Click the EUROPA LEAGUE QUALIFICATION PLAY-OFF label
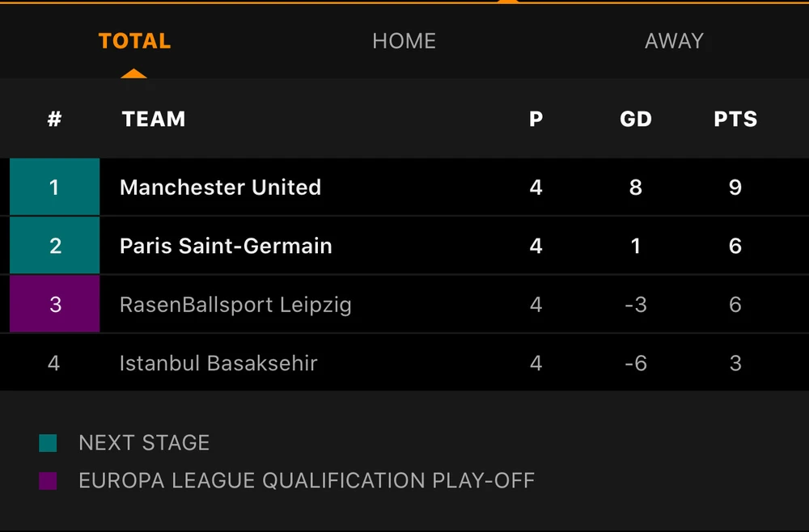Screen dimensions: 809x532 point(307,481)
